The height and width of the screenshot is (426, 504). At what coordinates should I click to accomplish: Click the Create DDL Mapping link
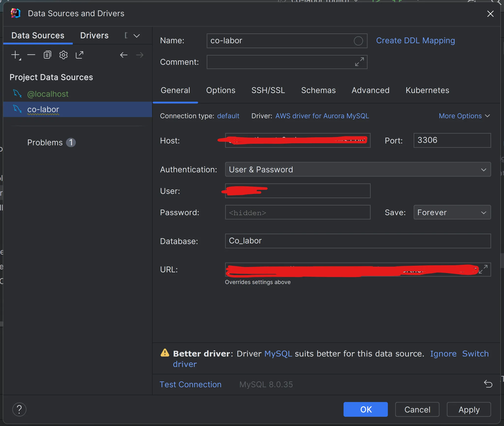click(415, 41)
